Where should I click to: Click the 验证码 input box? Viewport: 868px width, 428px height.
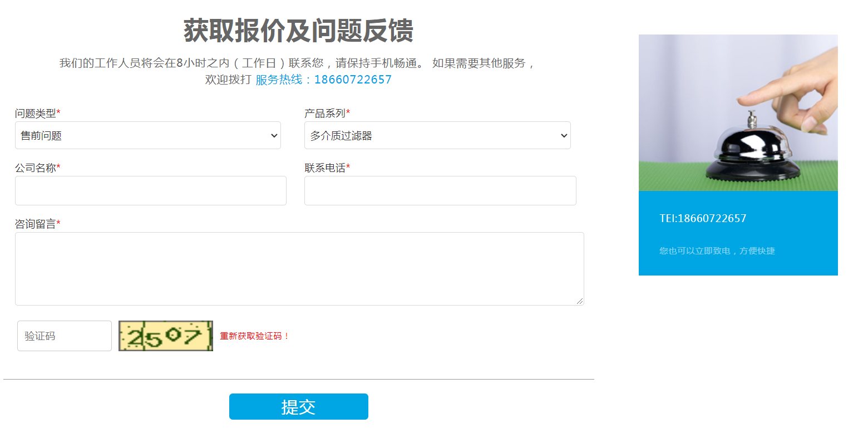pos(64,336)
